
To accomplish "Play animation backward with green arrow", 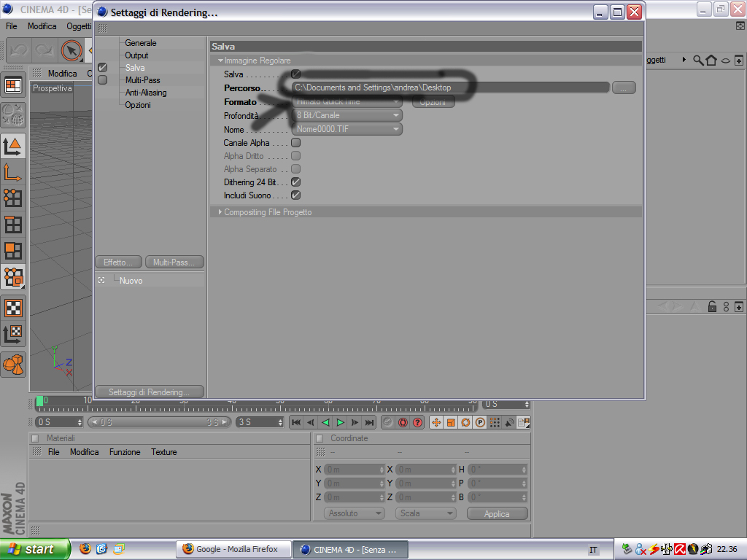I will click(x=325, y=422).
